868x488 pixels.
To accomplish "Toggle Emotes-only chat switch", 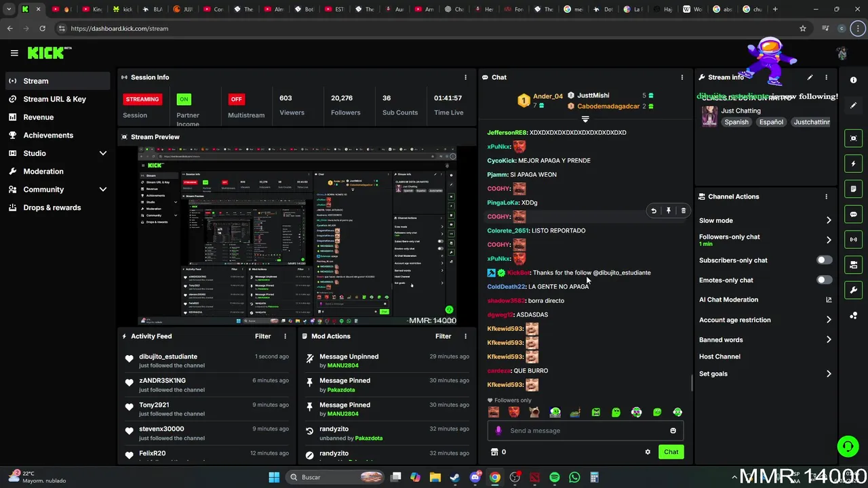I will (x=824, y=280).
